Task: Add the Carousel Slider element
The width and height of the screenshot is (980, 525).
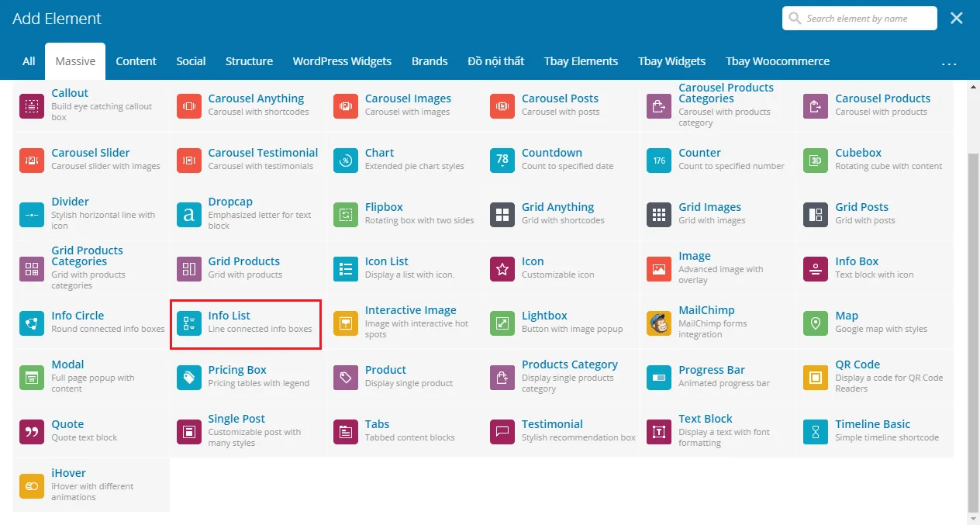Action: pos(91,161)
